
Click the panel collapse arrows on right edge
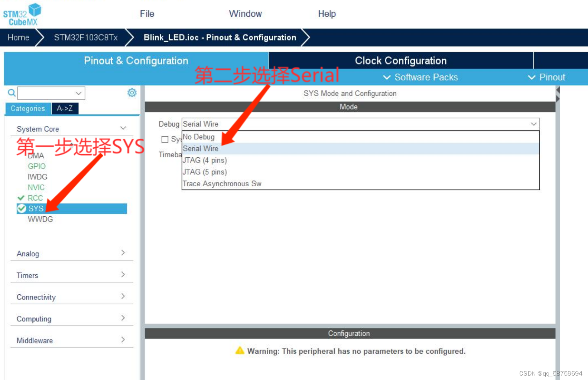point(558,94)
